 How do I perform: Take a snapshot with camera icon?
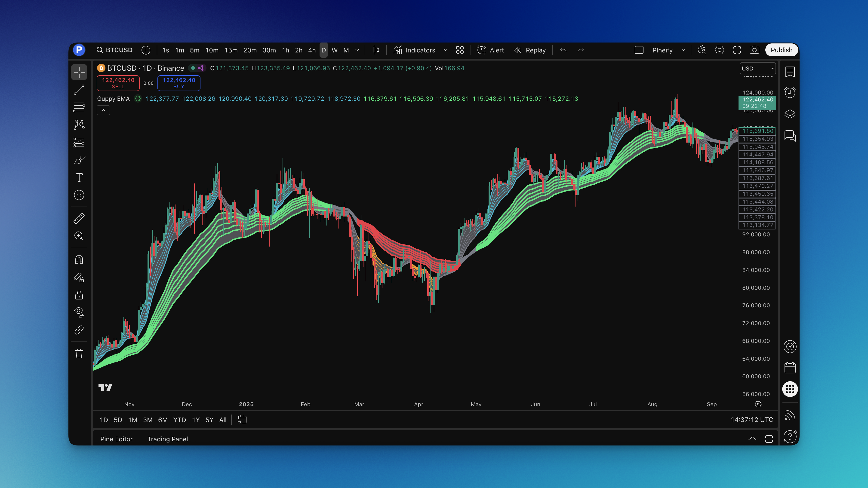(x=754, y=50)
